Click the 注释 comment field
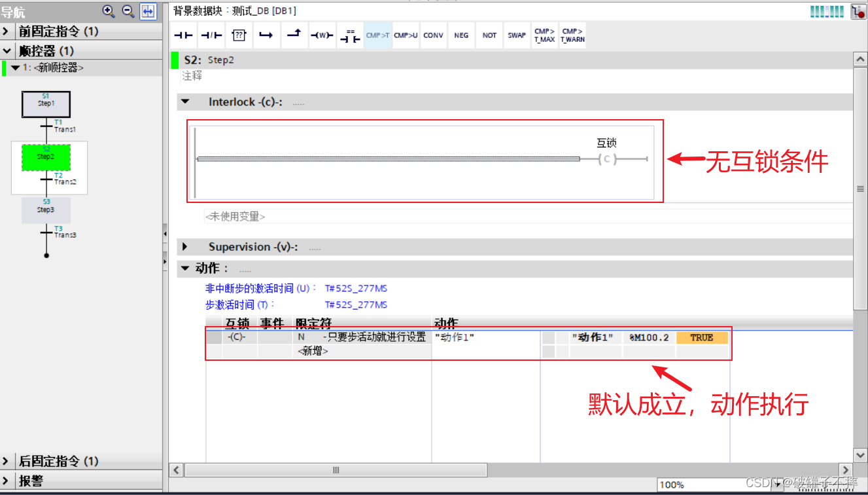This screenshot has width=868, height=495. click(192, 76)
